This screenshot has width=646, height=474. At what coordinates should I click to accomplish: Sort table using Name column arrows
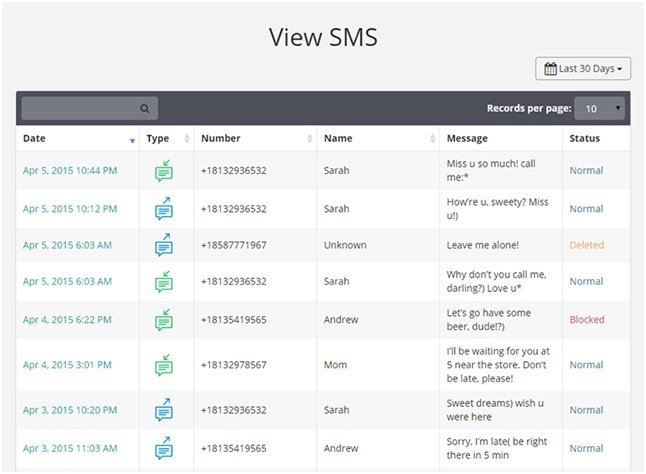(432, 138)
